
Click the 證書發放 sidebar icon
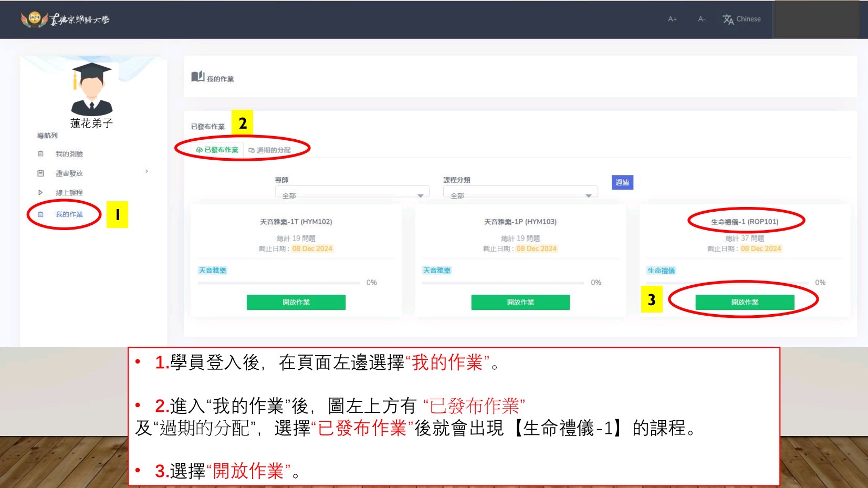point(40,173)
